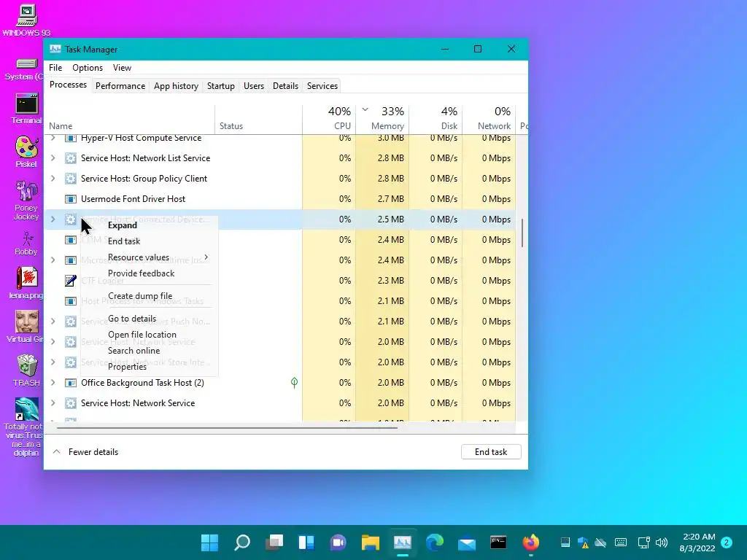
Task: Open the Command Prompt taskbar icon
Action: 498,542
